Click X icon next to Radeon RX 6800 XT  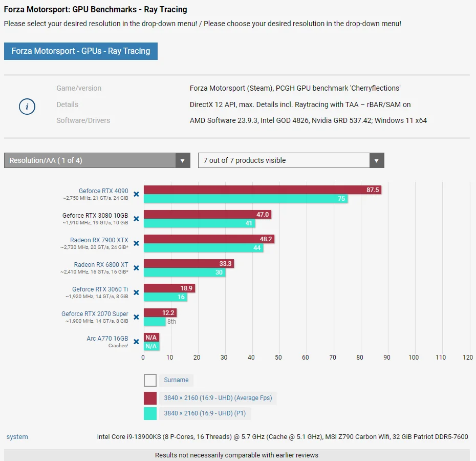136,268
